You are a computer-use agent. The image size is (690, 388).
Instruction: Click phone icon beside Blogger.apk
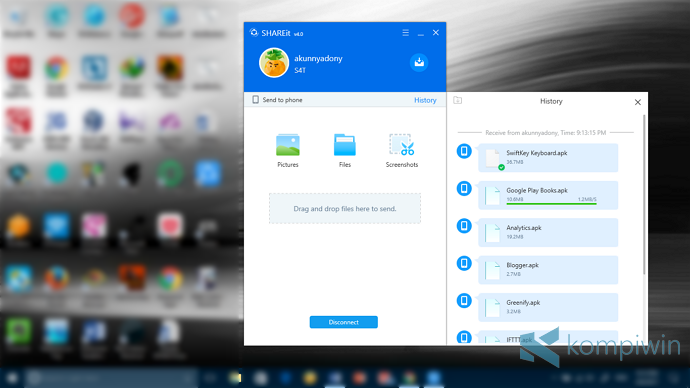click(x=464, y=264)
